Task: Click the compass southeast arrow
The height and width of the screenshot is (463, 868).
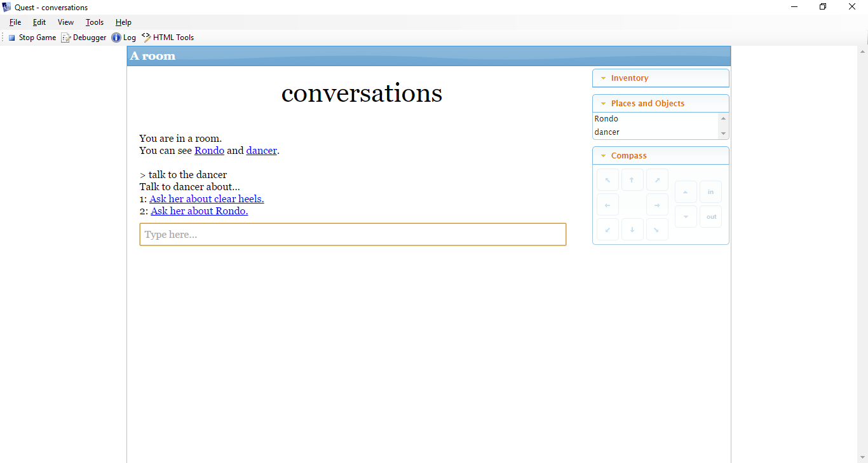Action: coord(657,230)
